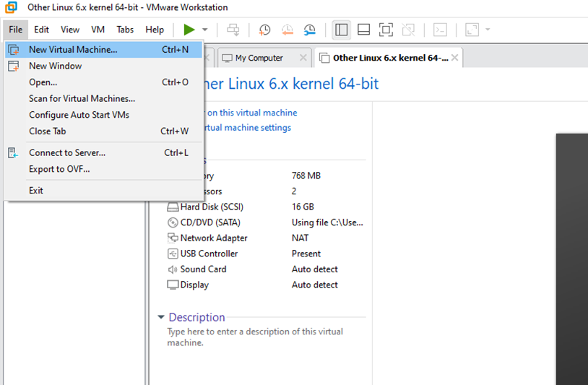Click the My Computer tab monitor icon
Viewport: 588px width, 385px height.
tap(227, 58)
